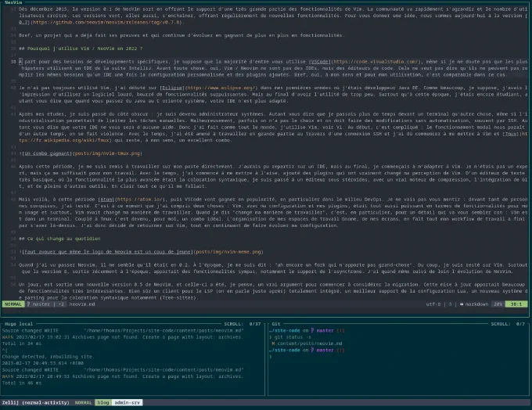This screenshot has height=410, width=532.
Task: Click the NORMAL mode indicator in Zellij bar
Action: coord(83,402)
